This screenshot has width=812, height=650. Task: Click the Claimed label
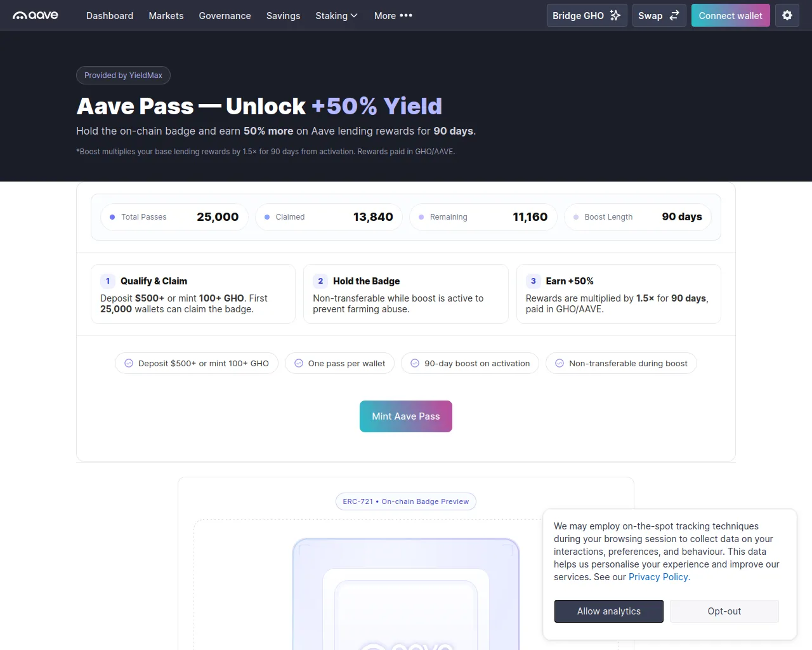[290, 217]
